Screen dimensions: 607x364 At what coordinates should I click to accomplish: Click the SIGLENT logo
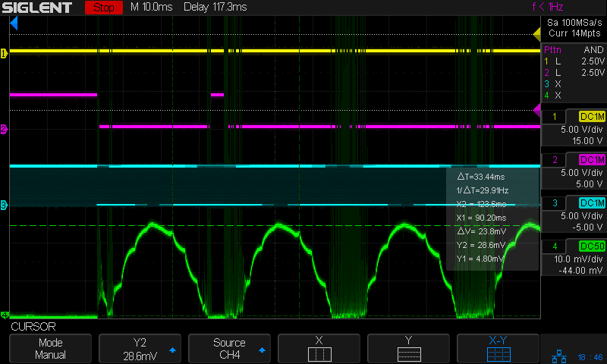(36, 8)
